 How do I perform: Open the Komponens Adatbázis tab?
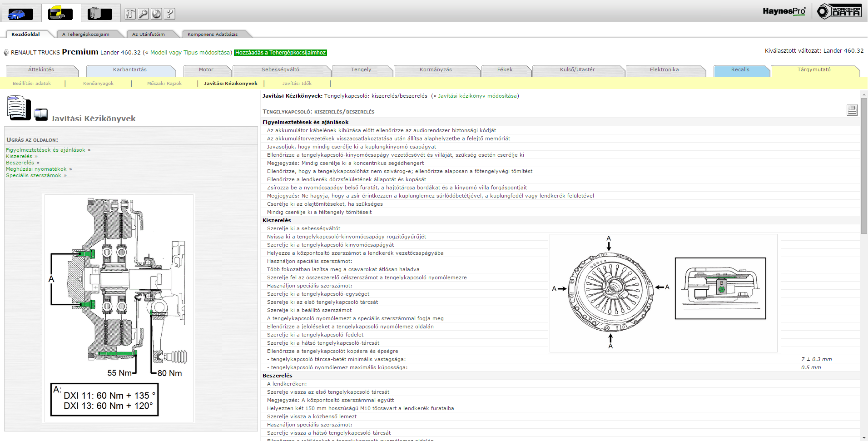pyautogui.click(x=212, y=34)
